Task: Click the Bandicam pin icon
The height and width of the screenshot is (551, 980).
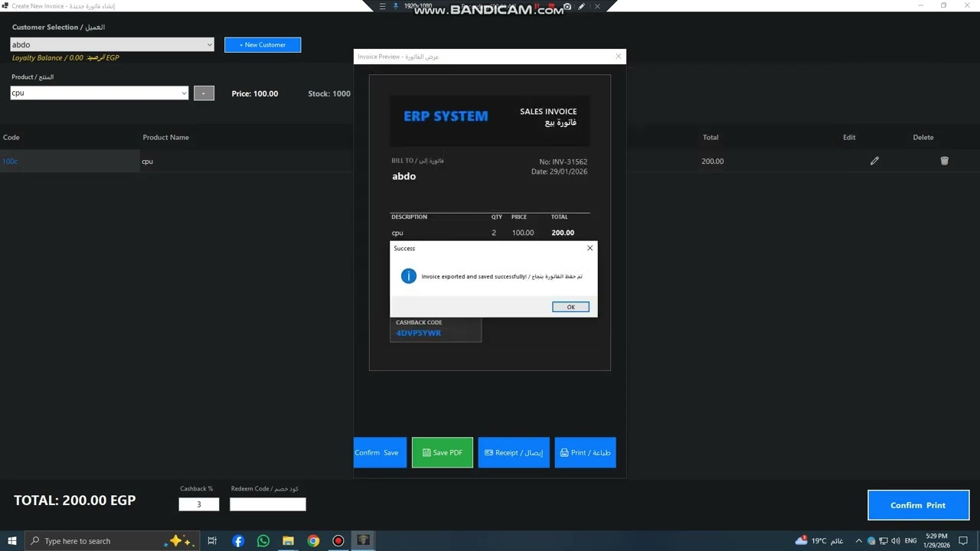Action: click(x=395, y=6)
